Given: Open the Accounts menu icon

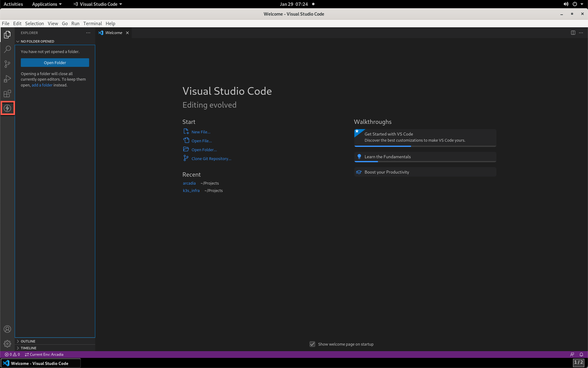Looking at the screenshot, I should point(7,329).
